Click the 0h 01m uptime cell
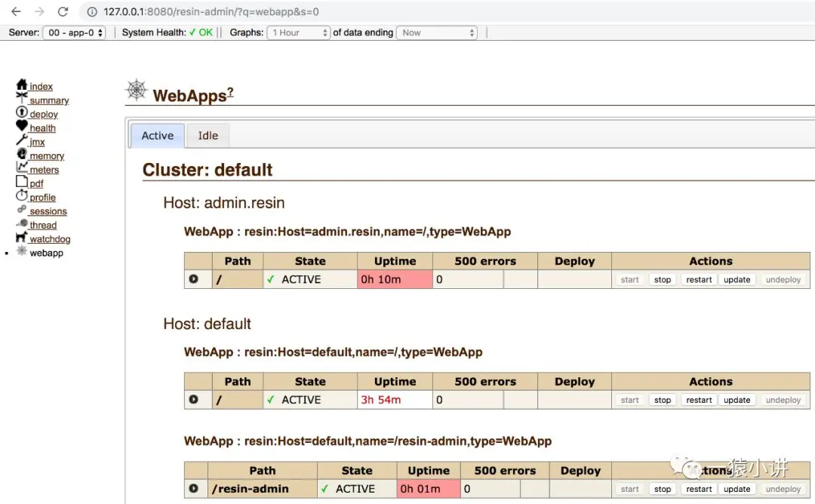The image size is (815, 504). point(429,489)
